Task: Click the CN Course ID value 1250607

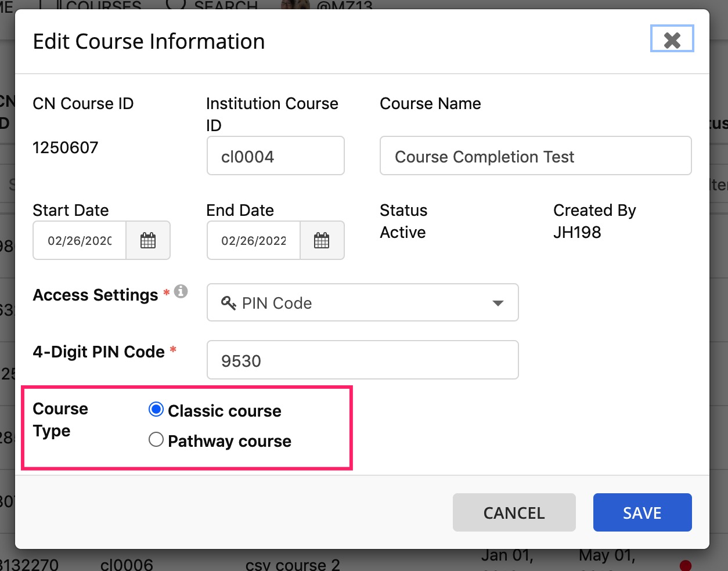Action: [x=66, y=147]
